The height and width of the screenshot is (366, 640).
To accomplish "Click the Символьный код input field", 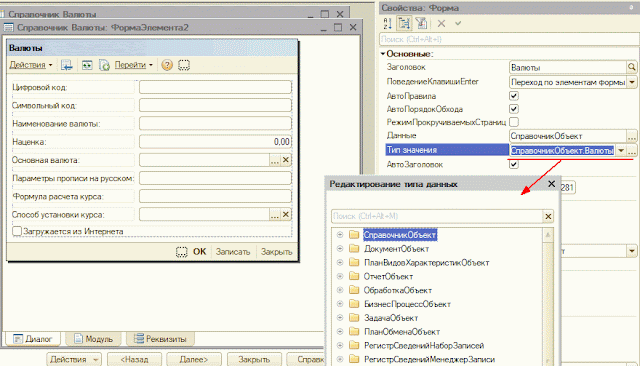I will click(x=215, y=105).
